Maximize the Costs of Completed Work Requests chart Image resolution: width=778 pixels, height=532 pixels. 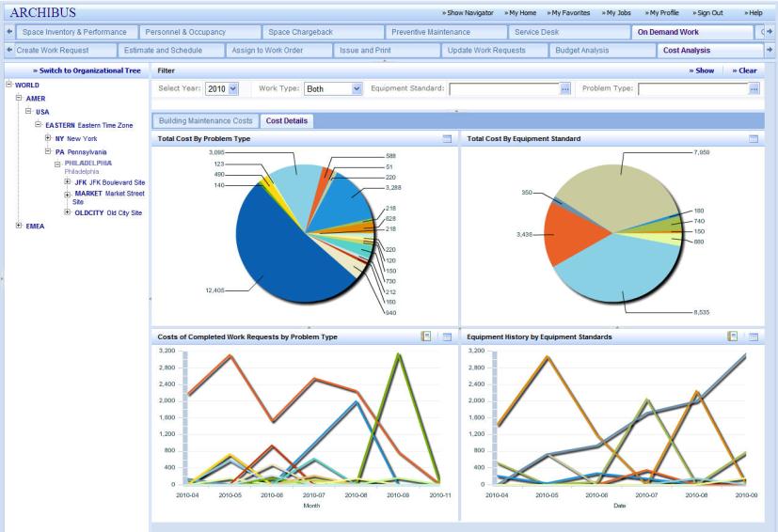[447, 336]
